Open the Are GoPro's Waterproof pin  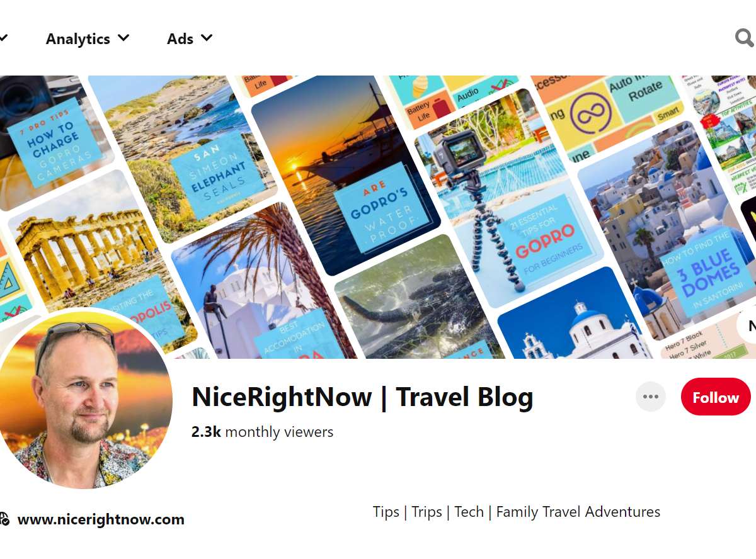(x=346, y=176)
